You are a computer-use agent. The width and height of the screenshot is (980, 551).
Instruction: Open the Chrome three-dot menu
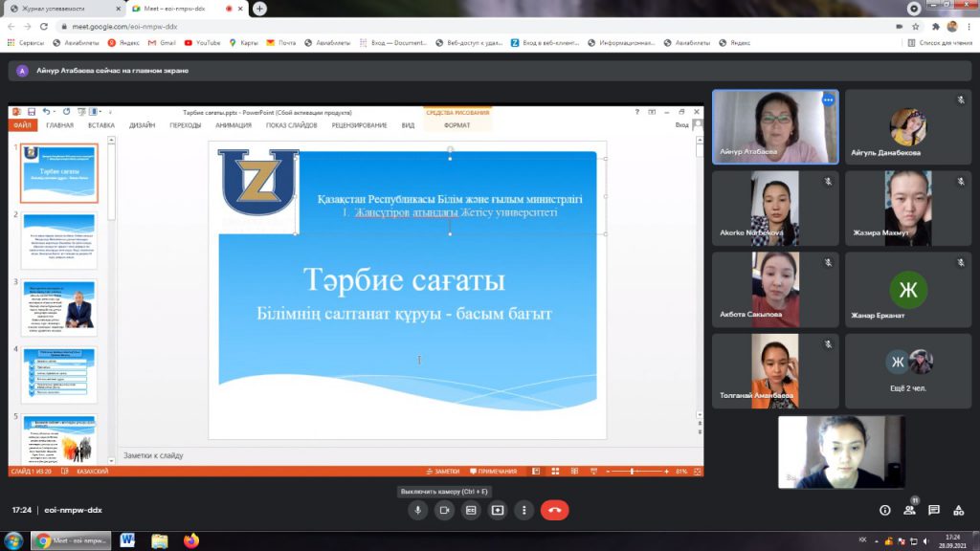click(x=969, y=27)
